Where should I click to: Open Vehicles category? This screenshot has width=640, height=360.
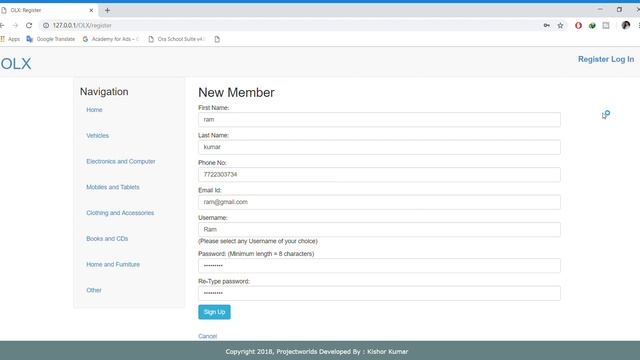(98, 136)
